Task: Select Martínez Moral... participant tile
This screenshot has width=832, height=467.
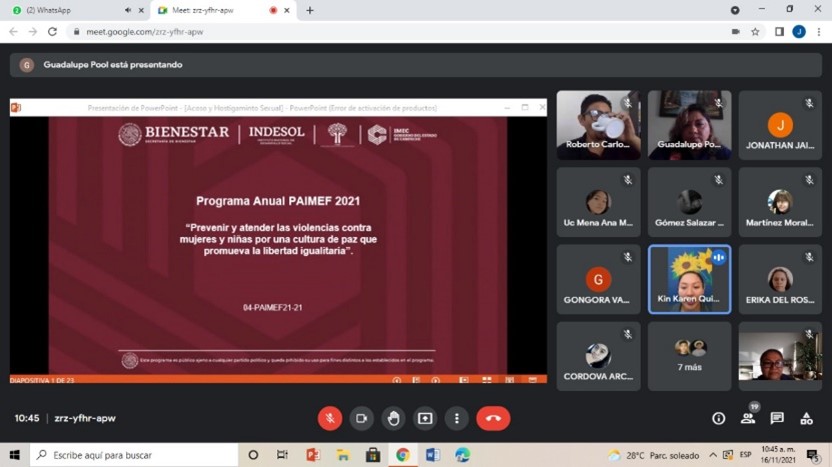Action: [x=780, y=202]
